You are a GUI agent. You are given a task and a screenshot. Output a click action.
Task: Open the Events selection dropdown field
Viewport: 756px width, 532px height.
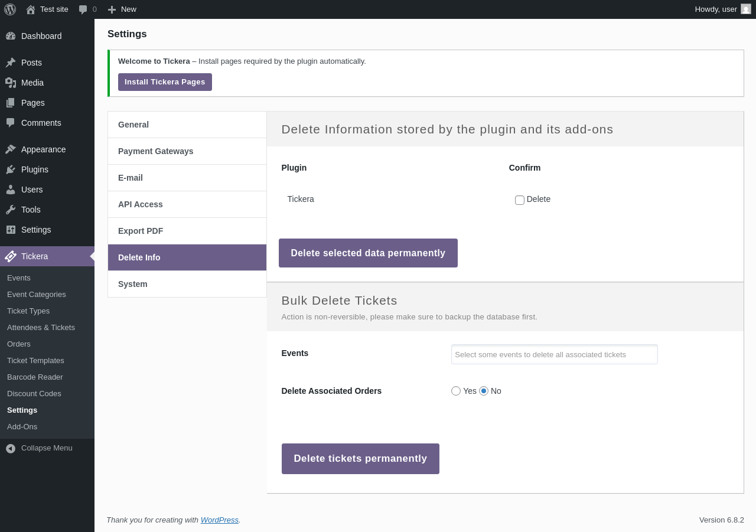(554, 354)
